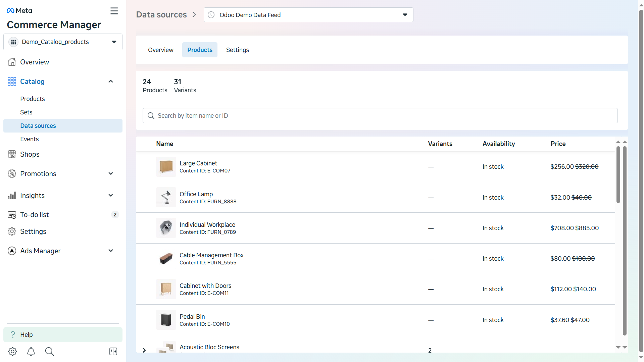Open the Large Cabinet product name
Screen dimensions: 644x362
point(198,163)
